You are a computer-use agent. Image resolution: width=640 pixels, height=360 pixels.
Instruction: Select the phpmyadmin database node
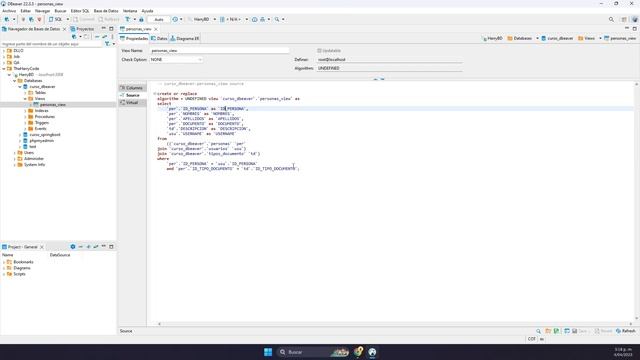pos(41,140)
